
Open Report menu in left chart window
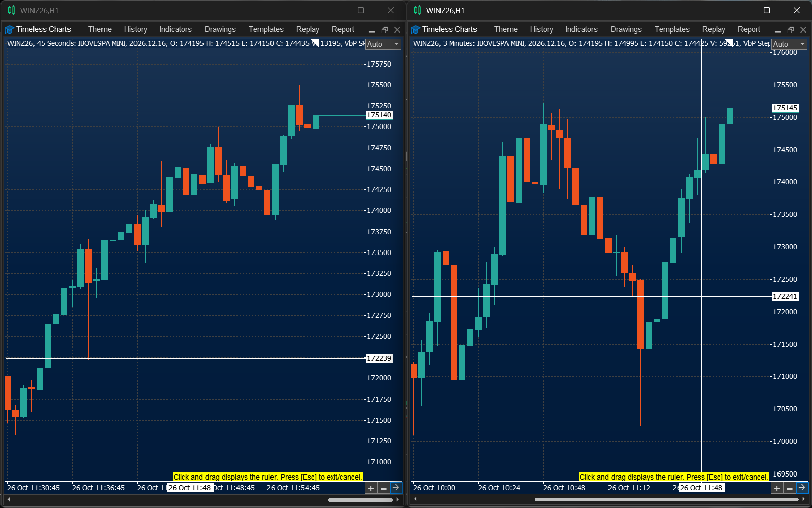(x=343, y=29)
